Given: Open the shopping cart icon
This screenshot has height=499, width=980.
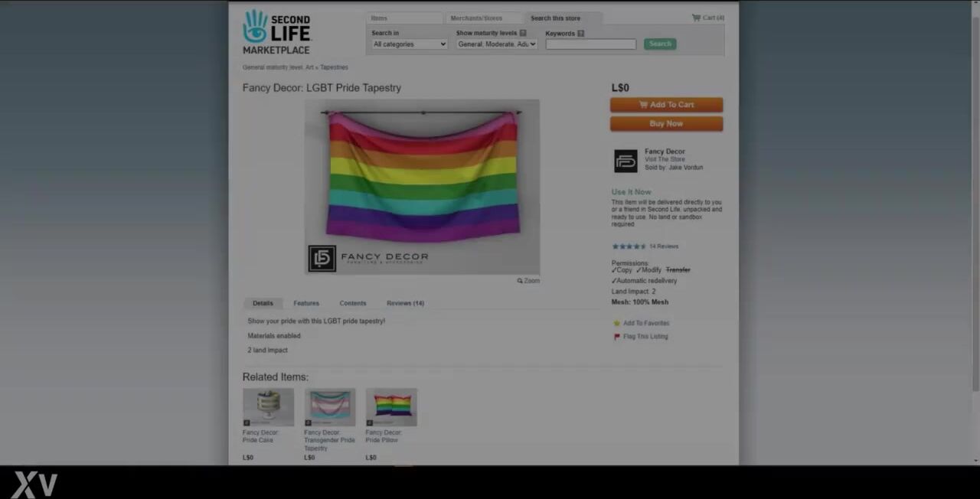Looking at the screenshot, I should (x=696, y=18).
